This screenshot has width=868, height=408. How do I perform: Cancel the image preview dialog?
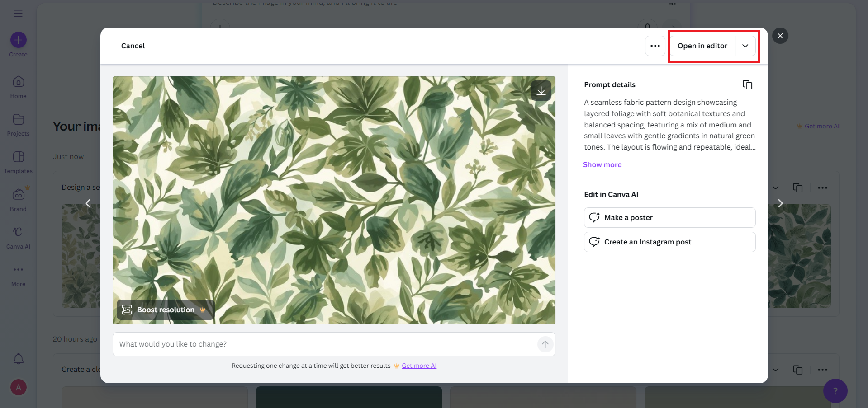(133, 46)
